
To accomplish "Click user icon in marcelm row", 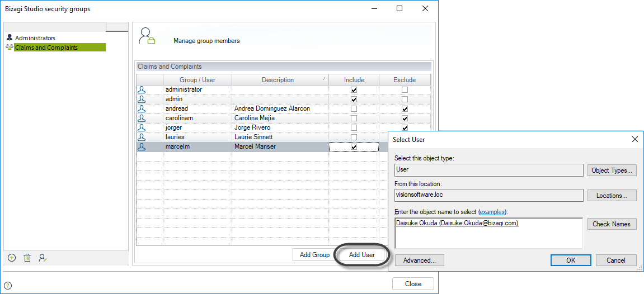I will tap(142, 146).
